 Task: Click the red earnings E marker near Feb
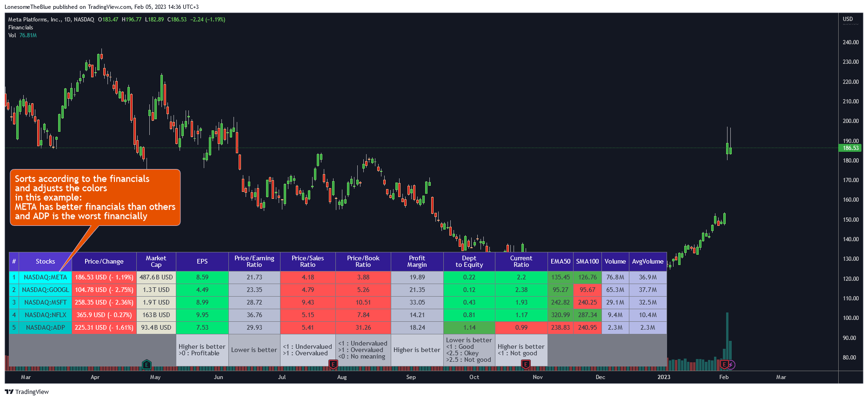[724, 365]
